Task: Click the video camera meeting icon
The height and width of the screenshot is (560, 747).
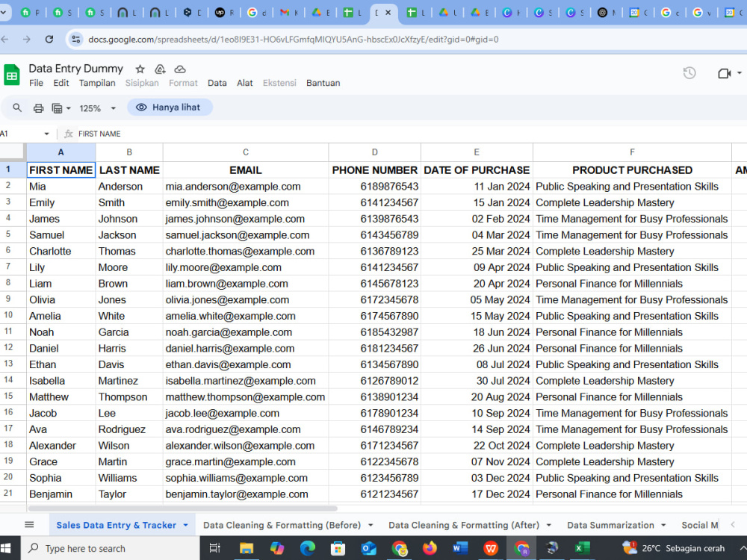Action: 724,73
